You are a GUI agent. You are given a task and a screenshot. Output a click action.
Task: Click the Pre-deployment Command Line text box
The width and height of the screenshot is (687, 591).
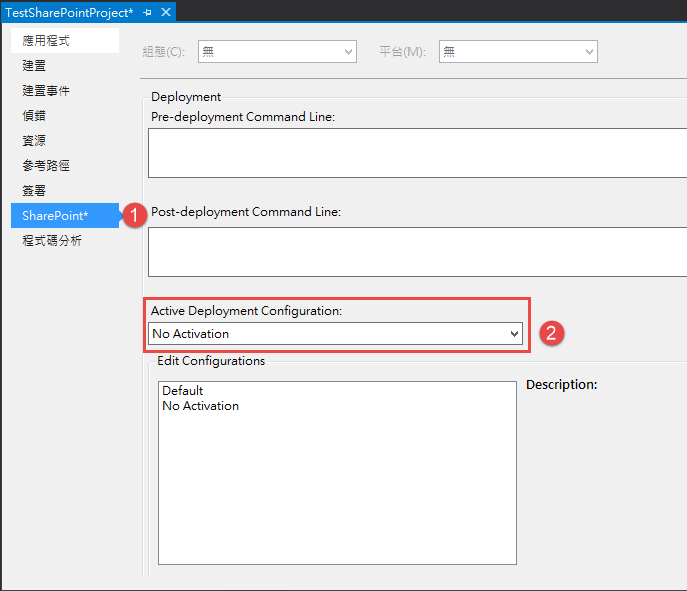[418, 153]
